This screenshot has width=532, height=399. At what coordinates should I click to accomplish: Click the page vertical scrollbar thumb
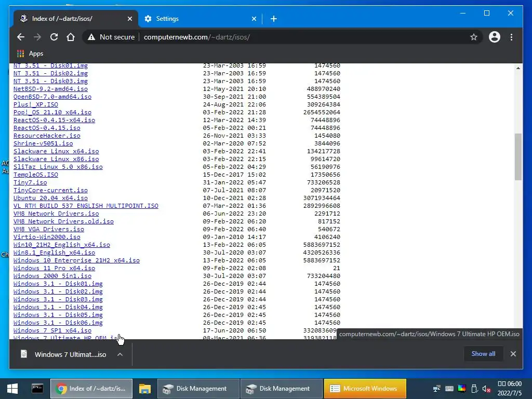pos(518,157)
